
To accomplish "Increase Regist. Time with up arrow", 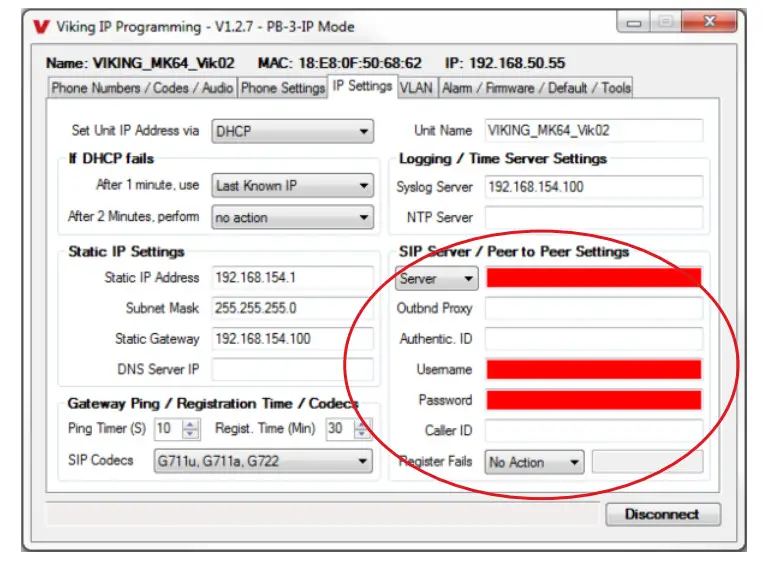I will pos(362,424).
